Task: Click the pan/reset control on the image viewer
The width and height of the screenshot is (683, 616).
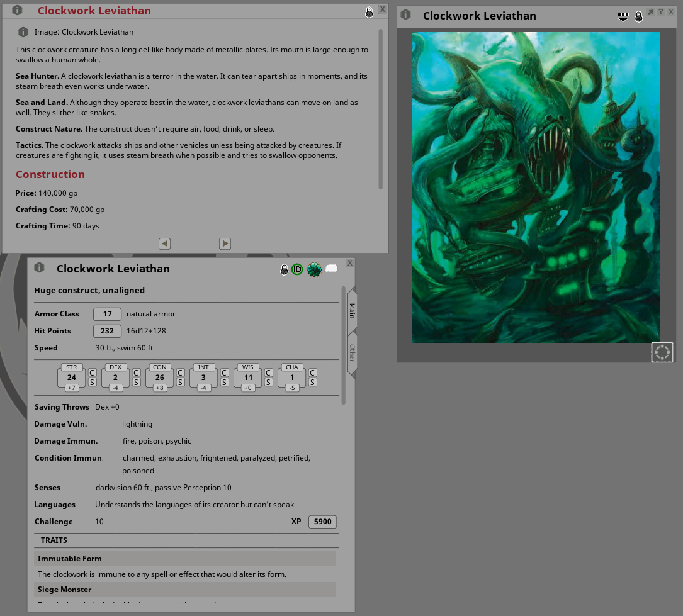Action: [x=662, y=352]
